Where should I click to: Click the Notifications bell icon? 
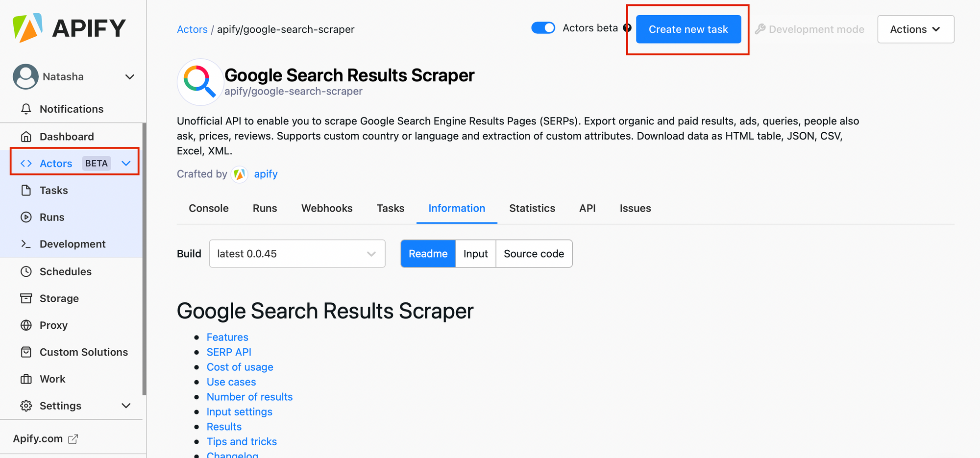click(x=26, y=109)
